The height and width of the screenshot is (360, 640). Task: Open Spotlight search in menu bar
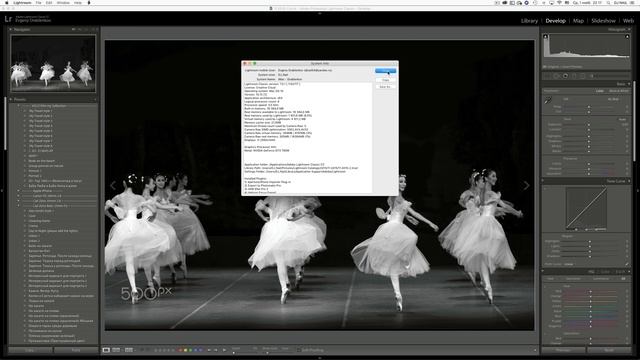[608, 2]
